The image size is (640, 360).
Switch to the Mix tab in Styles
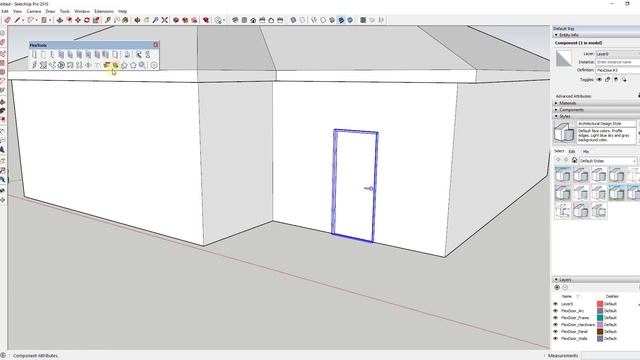pyautogui.click(x=586, y=151)
